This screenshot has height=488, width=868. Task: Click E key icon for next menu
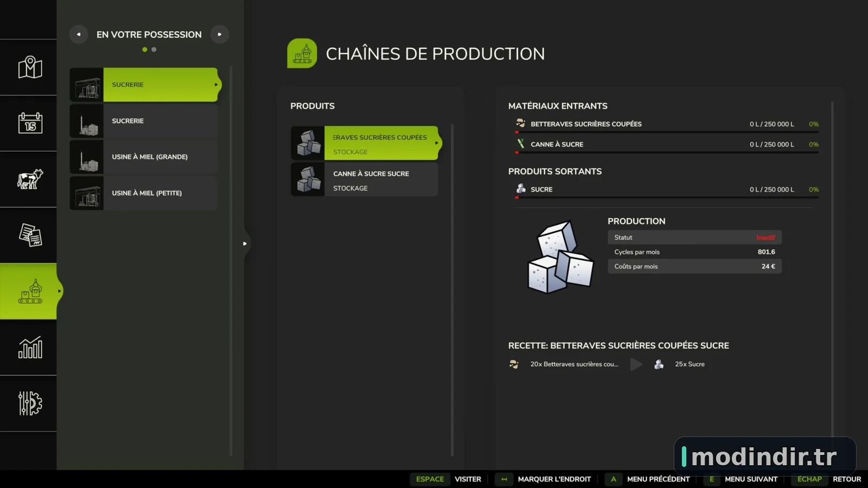(x=712, y=479)
